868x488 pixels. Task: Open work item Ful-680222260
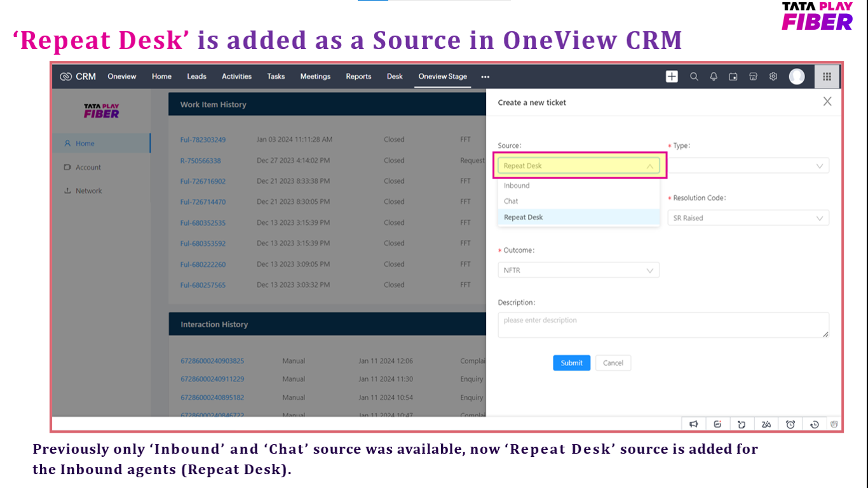point(203,264)
